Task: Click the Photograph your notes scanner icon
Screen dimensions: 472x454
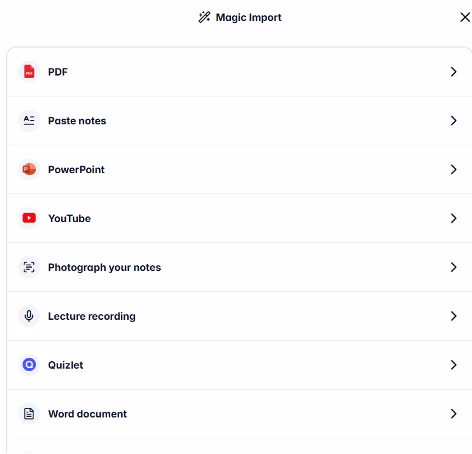Action: (29, 267)
